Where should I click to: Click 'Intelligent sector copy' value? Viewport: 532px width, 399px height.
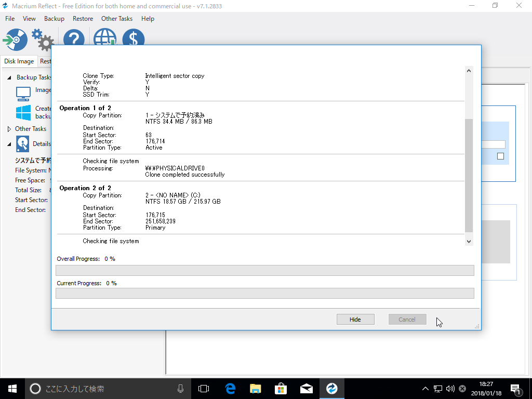click(x=175, y=76)
